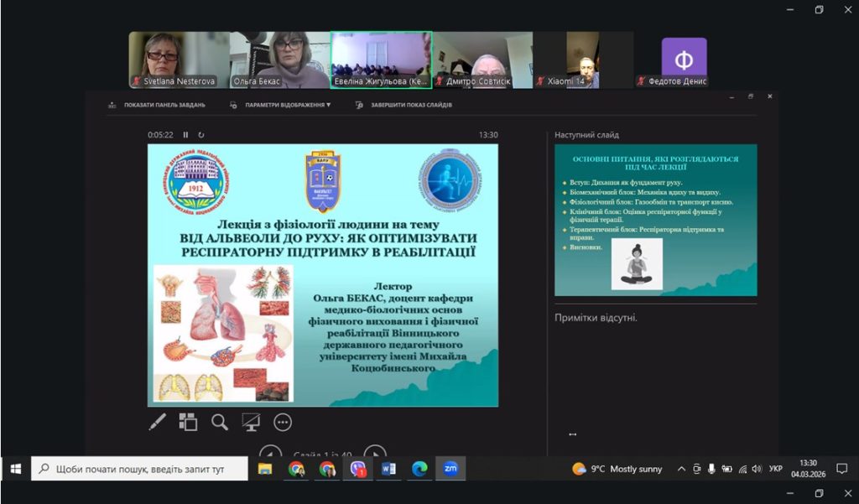Image resolution: width=859 pixels, height=504 pixels.
Task: Activate the zoom into slide magnifier
Action: click(220, 423)
